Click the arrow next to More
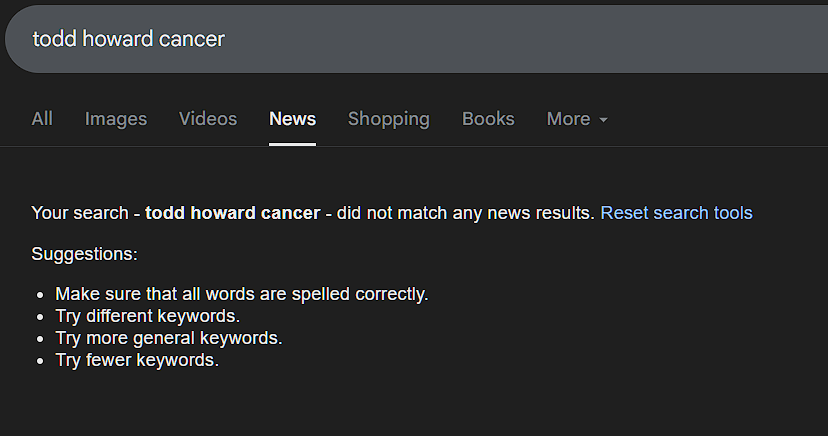The width and height of the screenshot is (828, 436). [603, 120]
